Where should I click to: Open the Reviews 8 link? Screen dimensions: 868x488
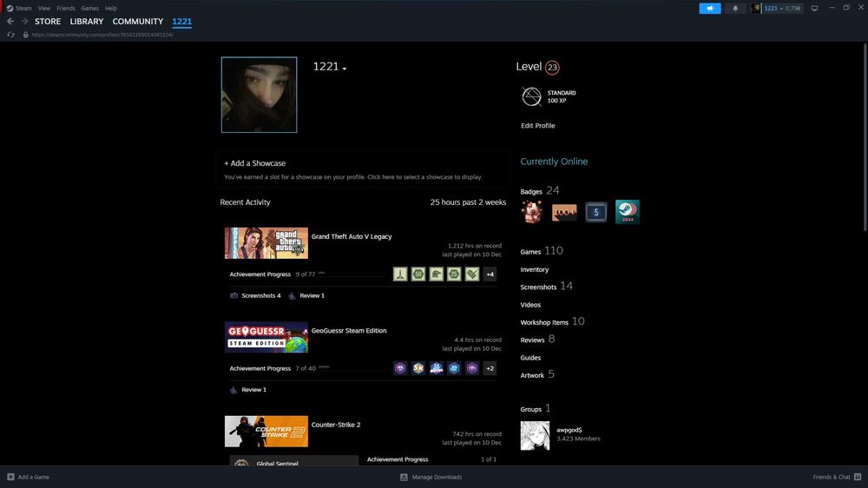click(537, 339)
